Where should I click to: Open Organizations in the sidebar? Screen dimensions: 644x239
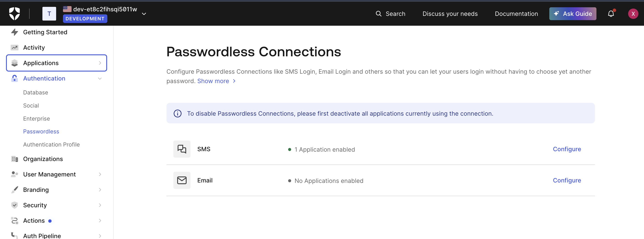(x=43, y=159)
